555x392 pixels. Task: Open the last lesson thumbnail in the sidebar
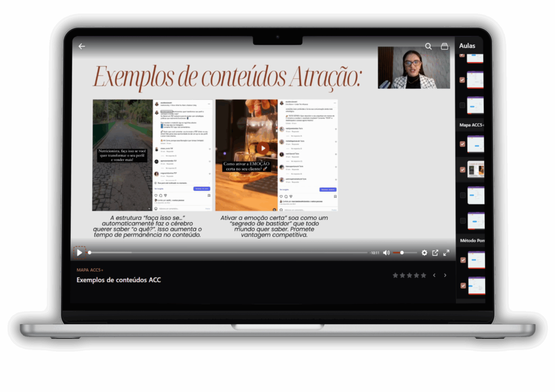[x=477, y=286]
